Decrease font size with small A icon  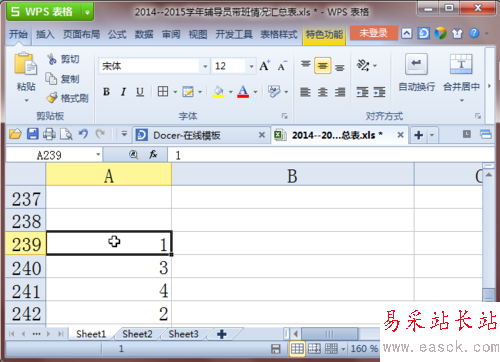pyautogui.click(x=282, y=66)
